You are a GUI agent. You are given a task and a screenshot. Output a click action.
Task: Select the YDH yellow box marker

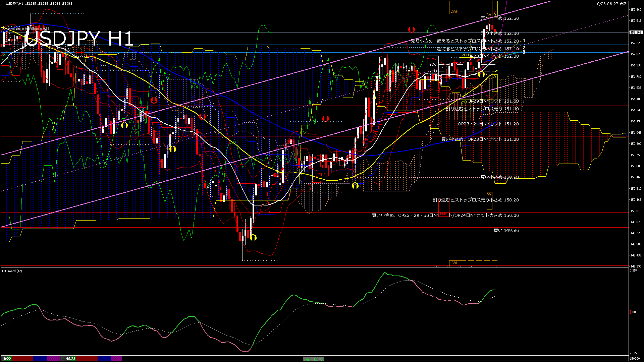[465, 55]
